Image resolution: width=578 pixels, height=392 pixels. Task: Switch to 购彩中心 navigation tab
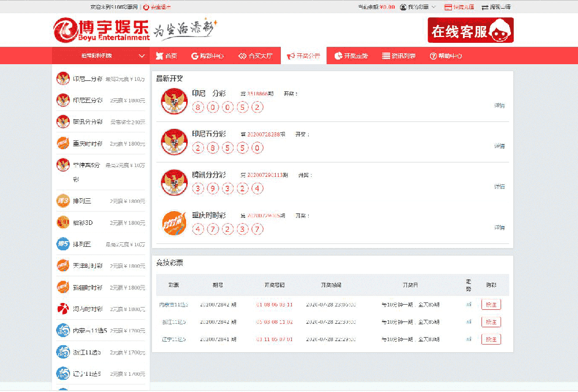(208, 56)
